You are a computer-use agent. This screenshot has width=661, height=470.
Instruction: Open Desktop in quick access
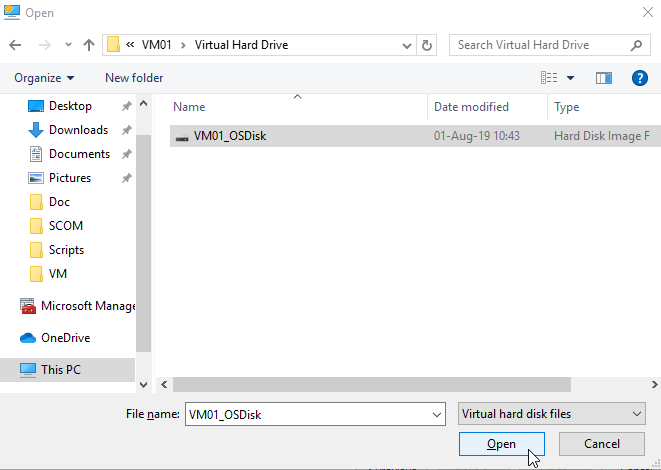tap(70, 106)
